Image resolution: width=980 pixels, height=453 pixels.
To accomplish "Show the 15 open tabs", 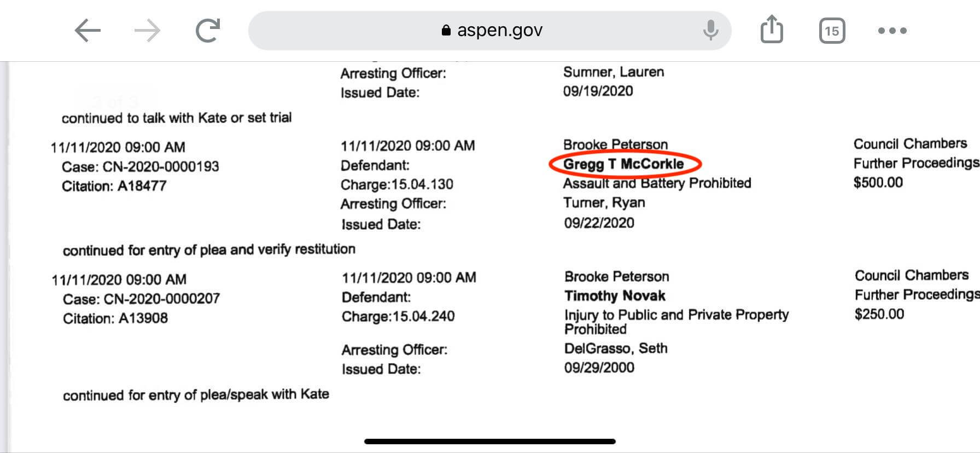I will (832, 31).
